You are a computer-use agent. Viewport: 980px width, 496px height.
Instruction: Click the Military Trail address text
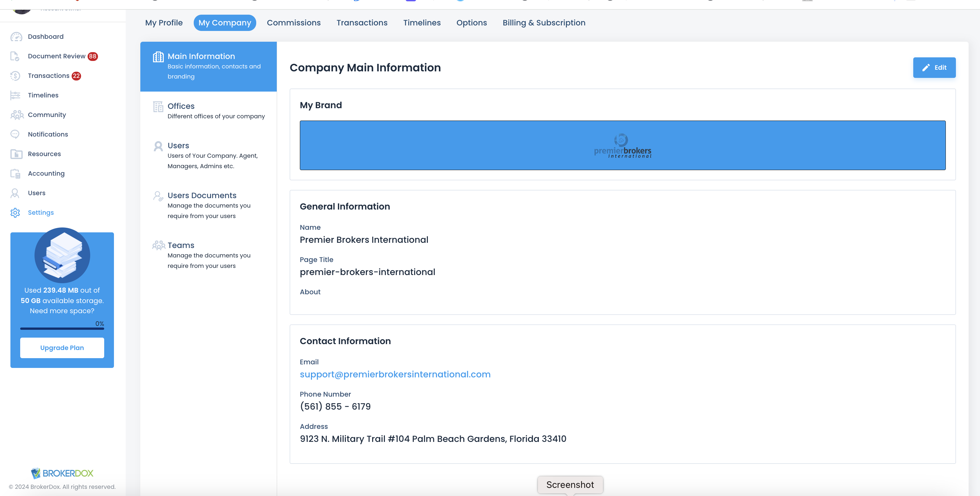click(433, 439)
